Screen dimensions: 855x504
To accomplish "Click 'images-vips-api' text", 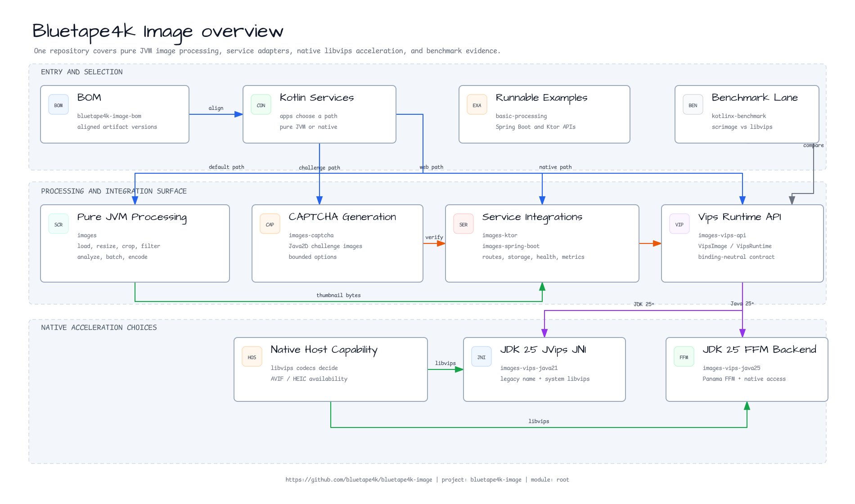I will click(x=722, y=235).
